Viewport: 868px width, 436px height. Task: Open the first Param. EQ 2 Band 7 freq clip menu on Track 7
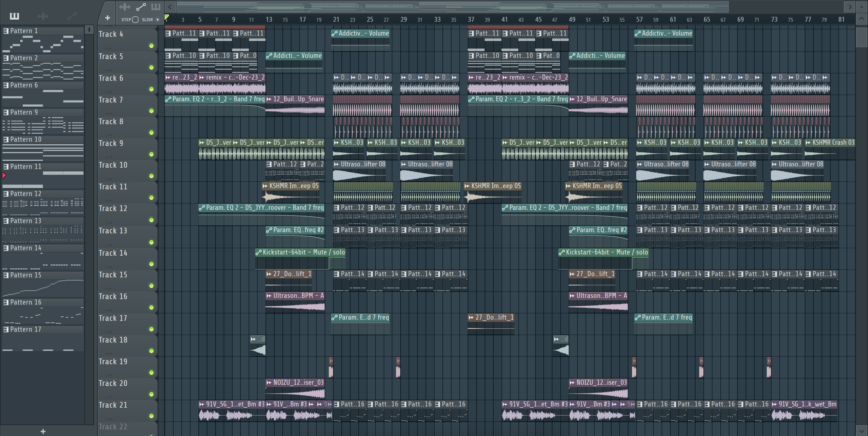(168, 99)
